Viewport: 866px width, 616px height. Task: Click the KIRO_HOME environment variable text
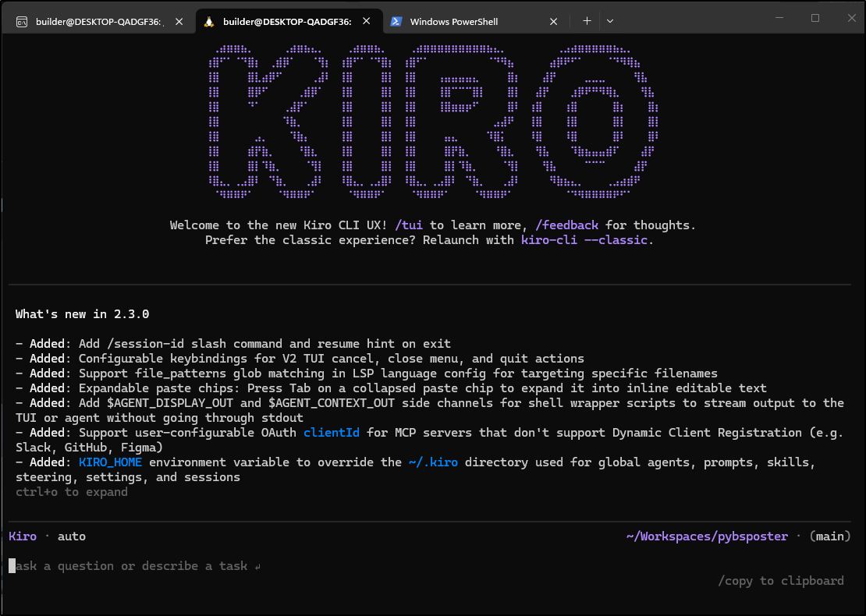[110, 462]
